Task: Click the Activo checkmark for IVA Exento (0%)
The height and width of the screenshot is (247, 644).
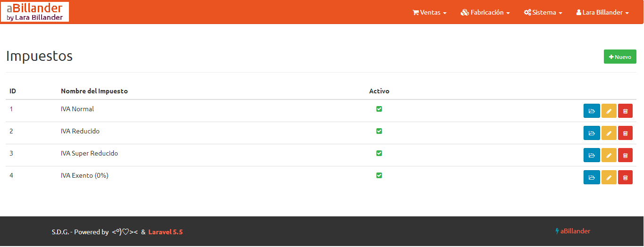Action: point(379,175)
